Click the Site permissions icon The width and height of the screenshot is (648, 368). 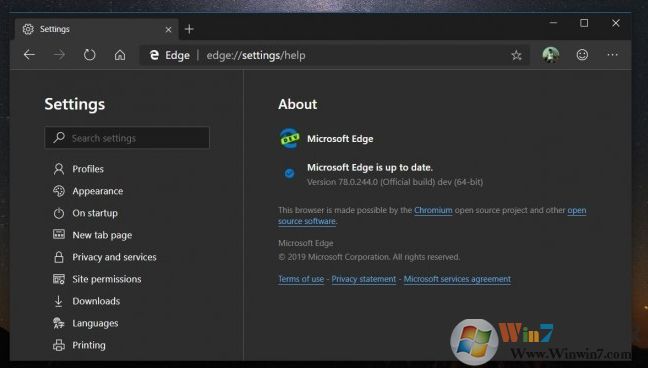tap(59, 279)
